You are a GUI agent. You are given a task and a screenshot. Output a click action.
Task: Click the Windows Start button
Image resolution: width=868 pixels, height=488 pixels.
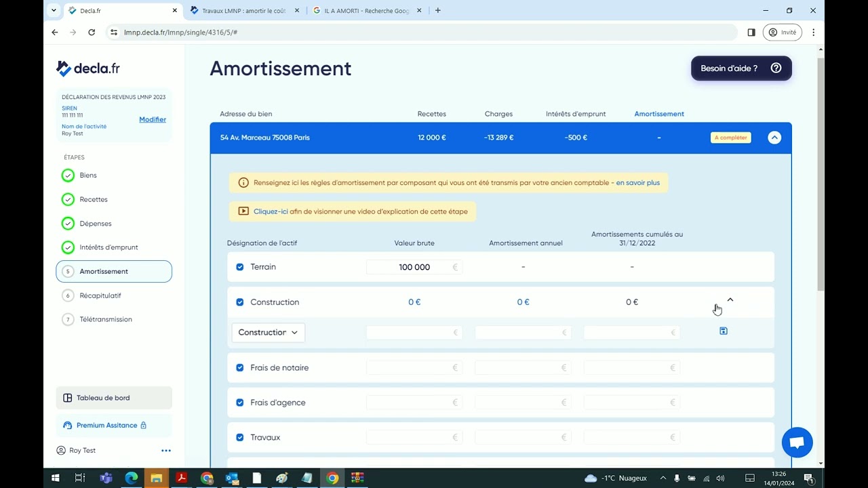56,478
